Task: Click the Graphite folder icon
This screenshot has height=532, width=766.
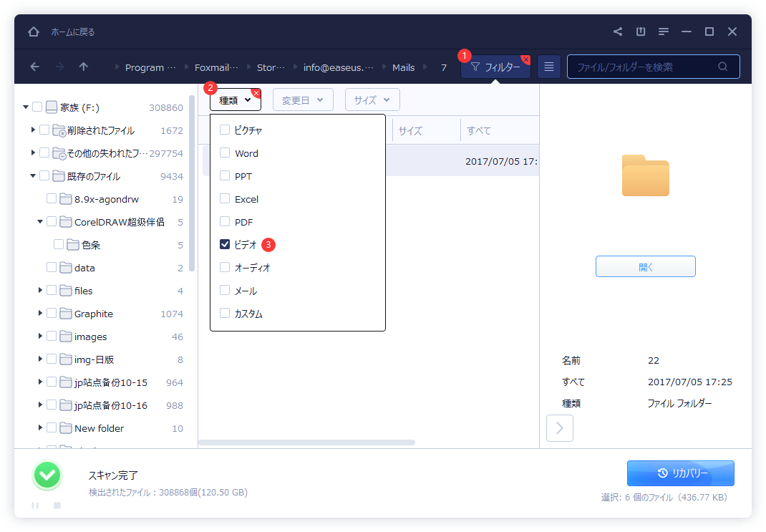Action: [x=66, y=314]
